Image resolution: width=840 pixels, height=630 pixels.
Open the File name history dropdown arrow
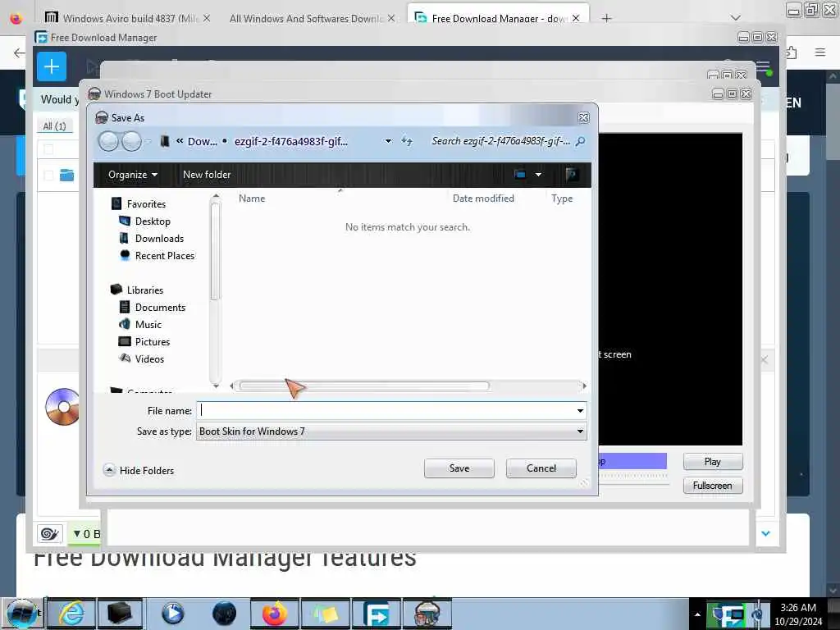pos(580,410)
